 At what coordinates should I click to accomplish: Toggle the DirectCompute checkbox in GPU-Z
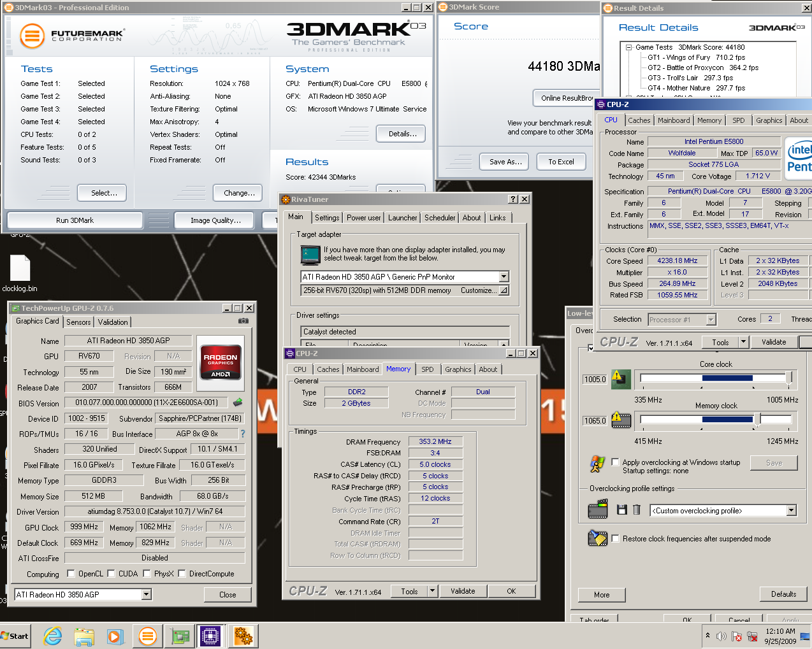click(x=182, y=573)
